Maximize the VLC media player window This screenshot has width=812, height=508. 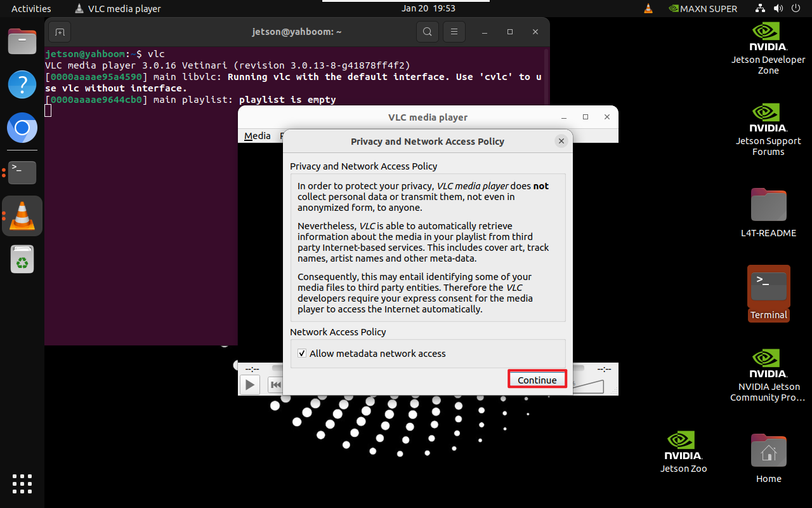pyautogui.click(x=586, y=117)
